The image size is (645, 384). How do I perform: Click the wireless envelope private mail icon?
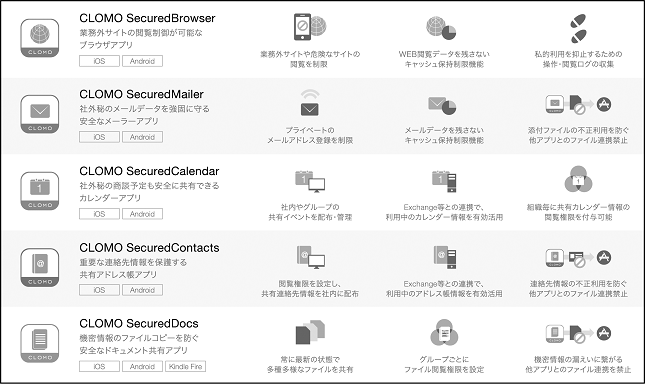pos(309,102)
